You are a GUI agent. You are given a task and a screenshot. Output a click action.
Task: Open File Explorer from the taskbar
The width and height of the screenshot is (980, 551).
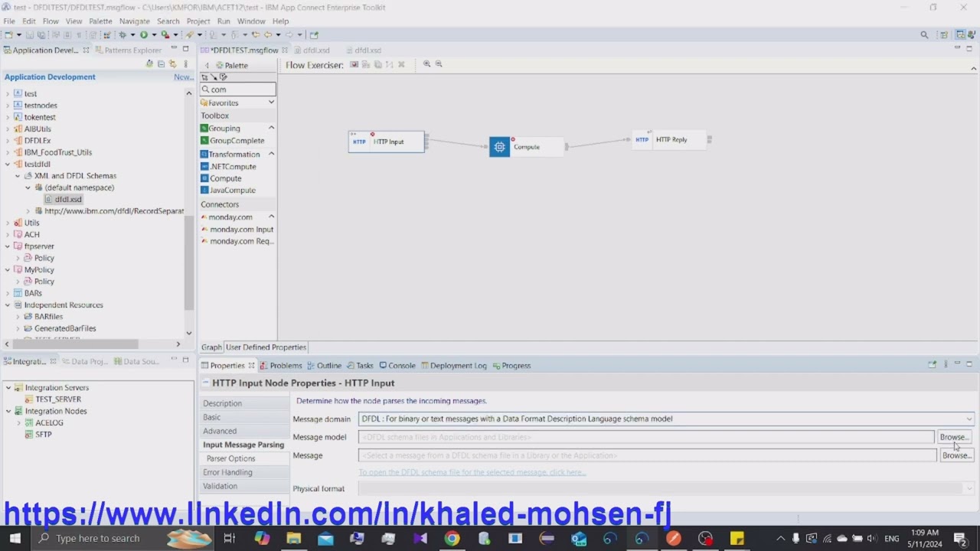point(294,539)
